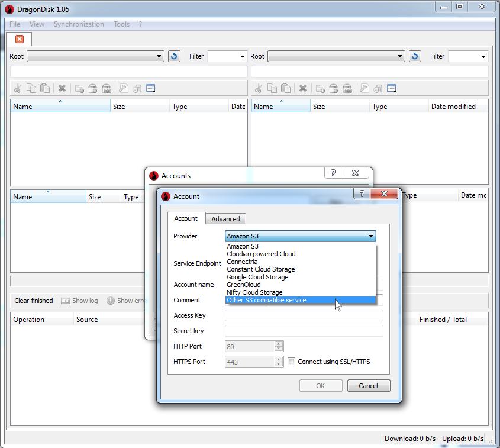
Task: Select the Cut tool in the left toolbar
Action: click(17, 88)
